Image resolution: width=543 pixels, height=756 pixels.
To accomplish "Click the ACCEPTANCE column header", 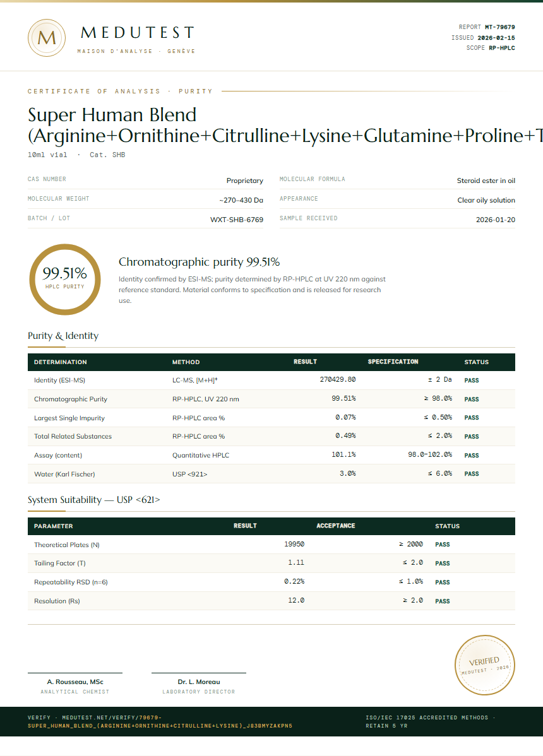I will click(336, 526).
